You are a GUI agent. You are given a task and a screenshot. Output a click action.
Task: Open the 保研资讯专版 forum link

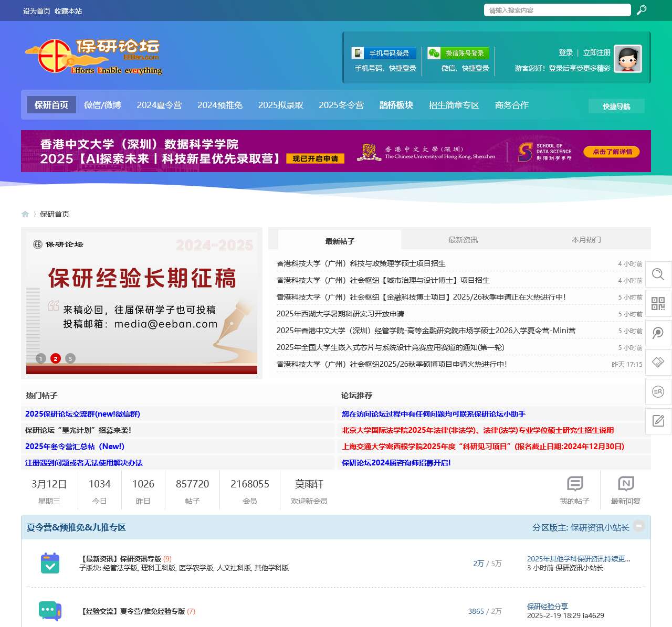120,559
